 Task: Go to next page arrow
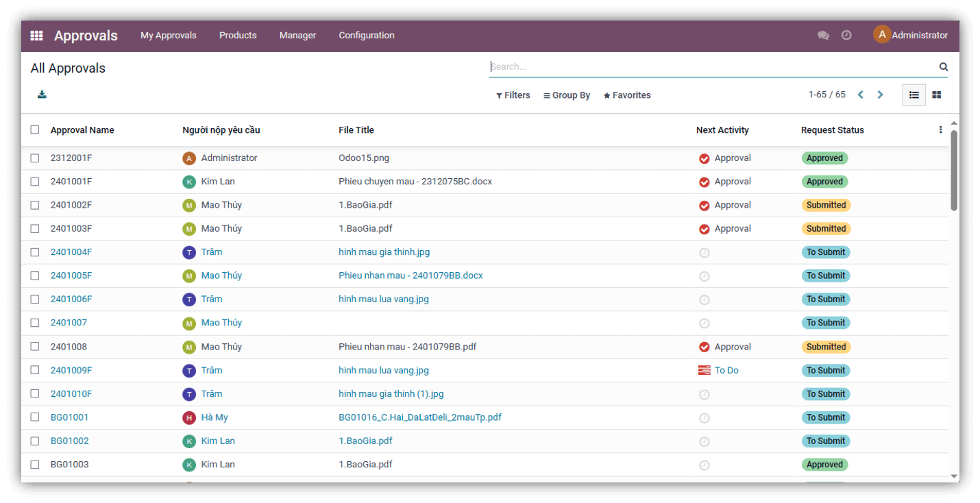tap(881, 95)
